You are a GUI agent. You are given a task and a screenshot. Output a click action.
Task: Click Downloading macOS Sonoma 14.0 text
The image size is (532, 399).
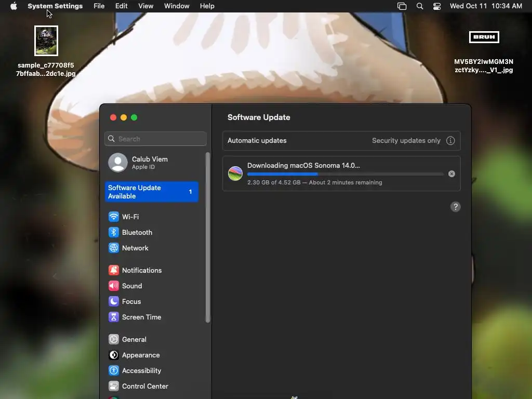coord(303,165)
